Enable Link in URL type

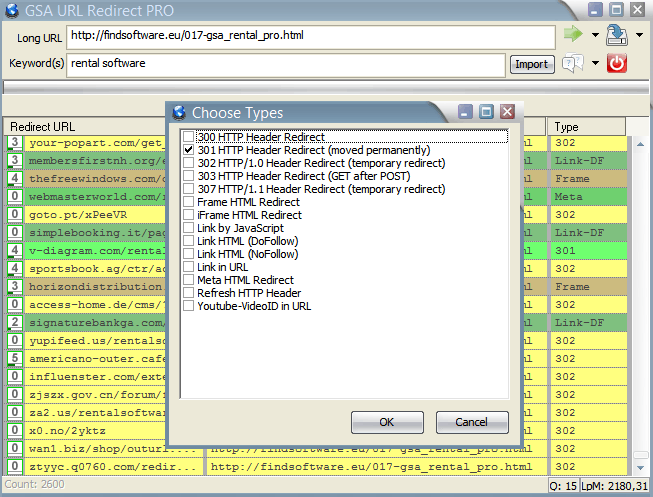click(189, 267)
